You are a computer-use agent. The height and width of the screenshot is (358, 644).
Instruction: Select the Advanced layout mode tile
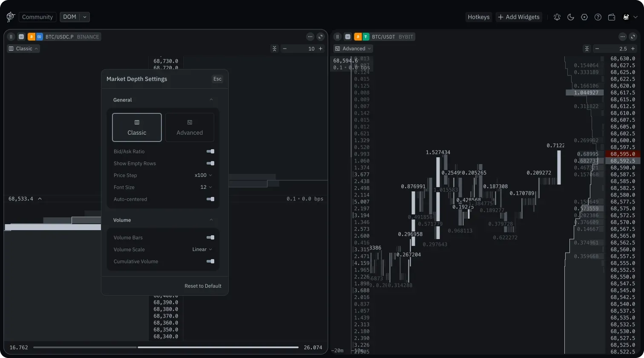tap(190, 127)
